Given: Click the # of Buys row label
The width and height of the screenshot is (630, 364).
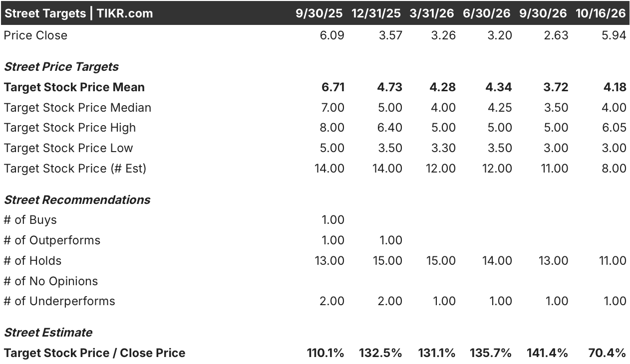Looking at the screenshot, I should click(x=30, y=220).
